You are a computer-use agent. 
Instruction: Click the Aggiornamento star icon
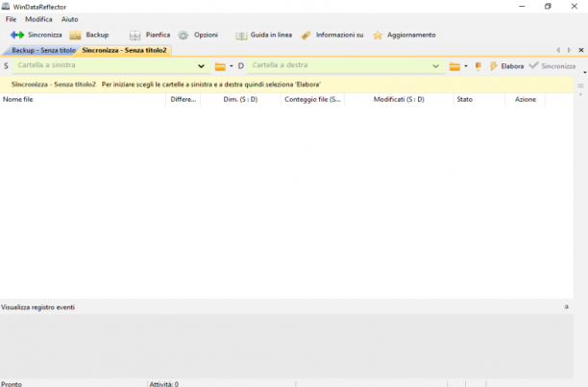(x=378, y=36)
